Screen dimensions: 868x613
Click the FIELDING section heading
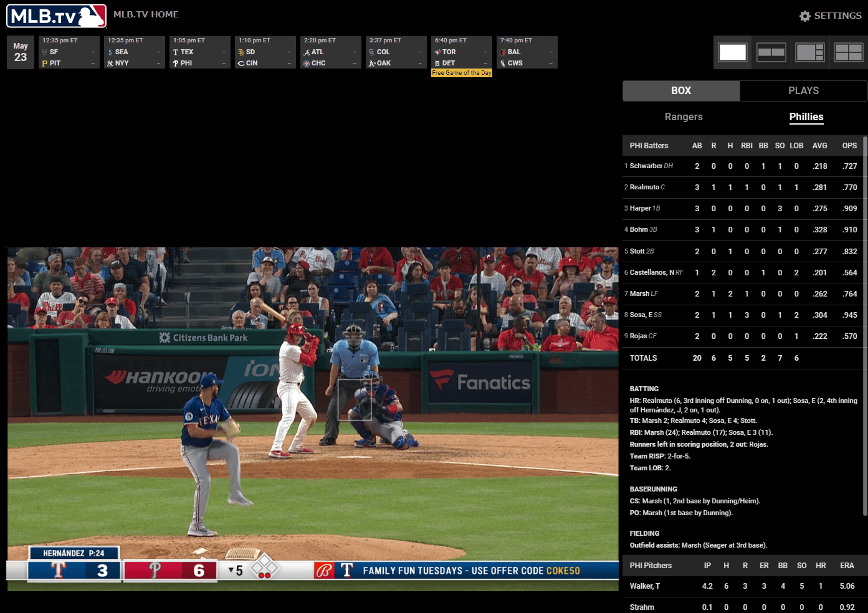(x=644, y=533)
